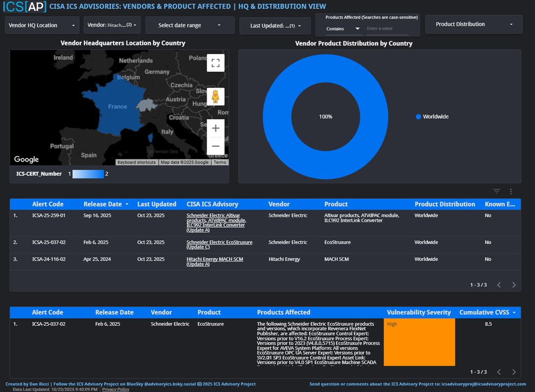
Task: Click the Product Distribution column header
Action: tap(445, 204)
